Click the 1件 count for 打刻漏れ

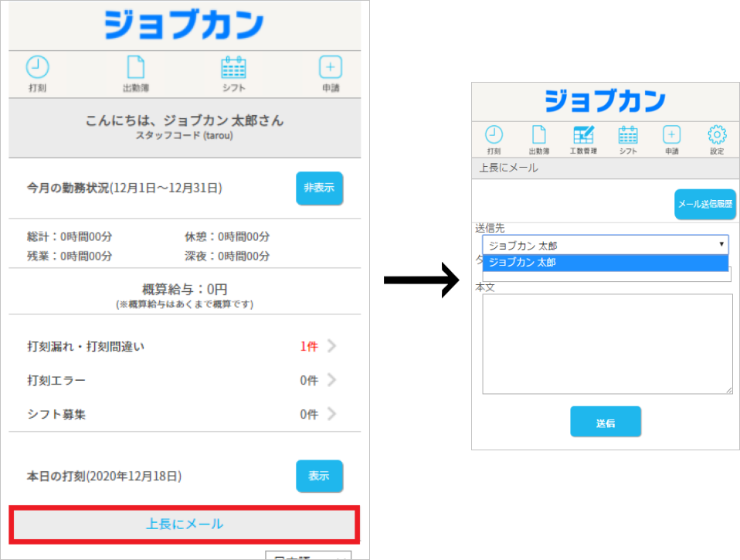tap(309, 347)
